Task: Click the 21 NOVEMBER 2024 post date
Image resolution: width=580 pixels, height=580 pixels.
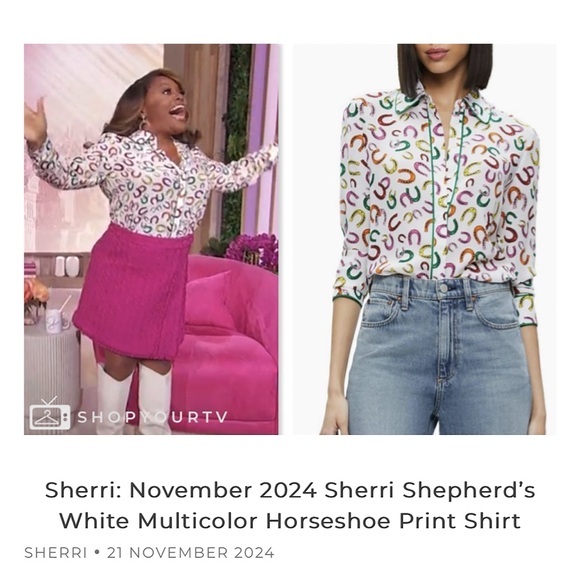Action: tap(191, 553)
